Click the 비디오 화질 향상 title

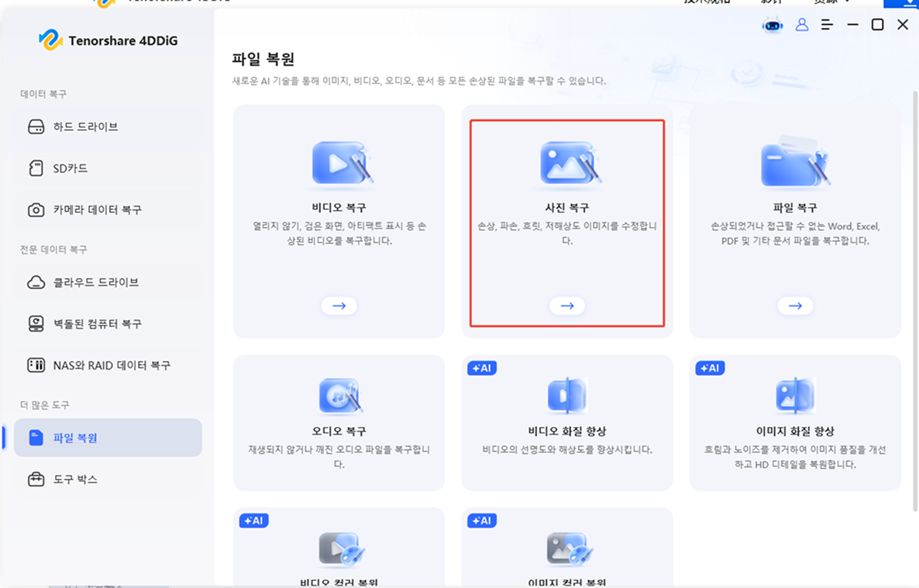pyautogui.click(x=566, y=431)
